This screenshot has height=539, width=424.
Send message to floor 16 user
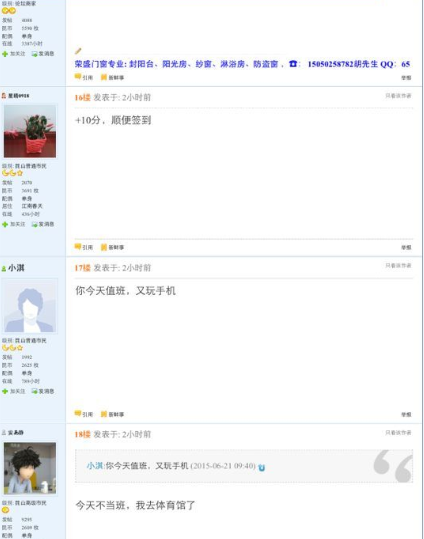[43, 224]
